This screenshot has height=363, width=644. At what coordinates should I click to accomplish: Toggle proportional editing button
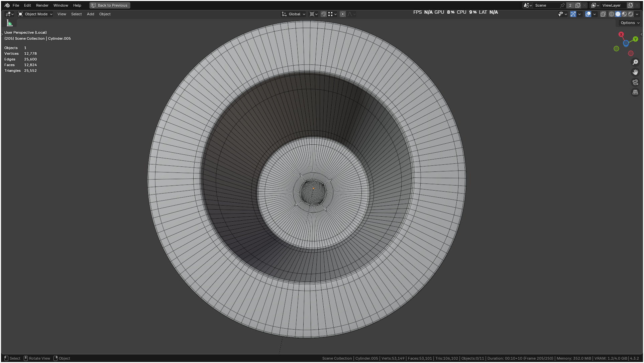343,14
